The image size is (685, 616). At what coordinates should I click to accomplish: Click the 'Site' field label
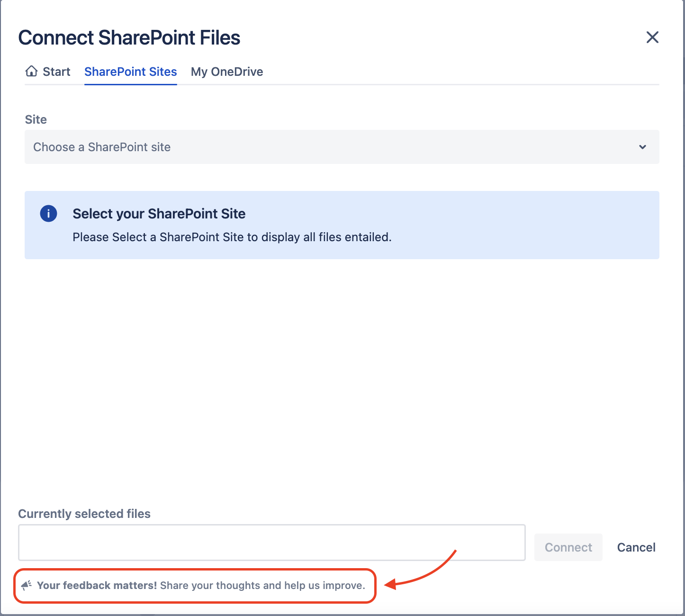pyautogui.click(x=36, y=119)
